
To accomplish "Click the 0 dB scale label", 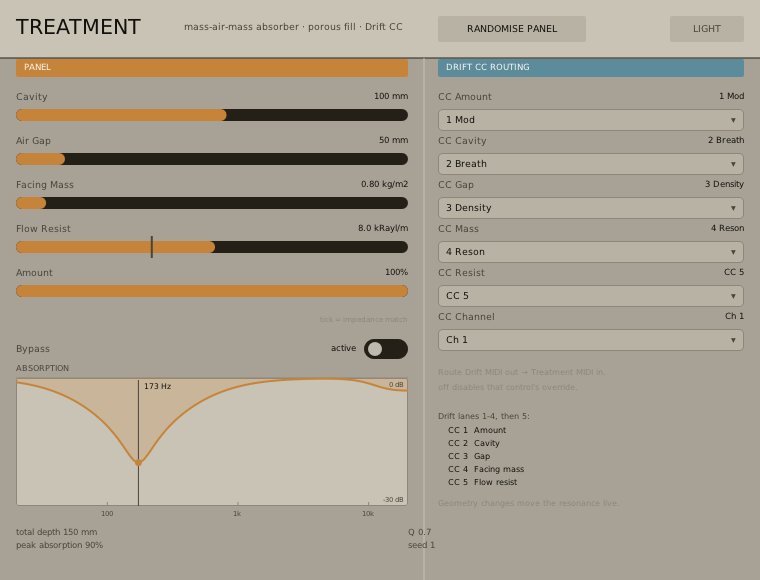I will coord(396,385).
